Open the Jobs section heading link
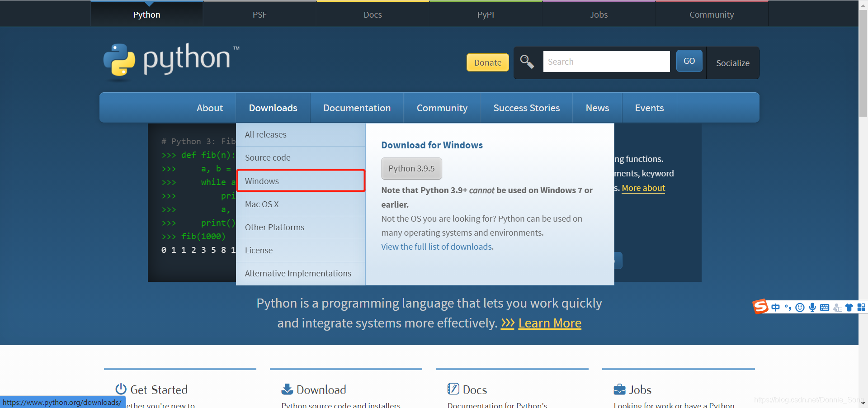The image size is (868, 408). coord(640,389)
